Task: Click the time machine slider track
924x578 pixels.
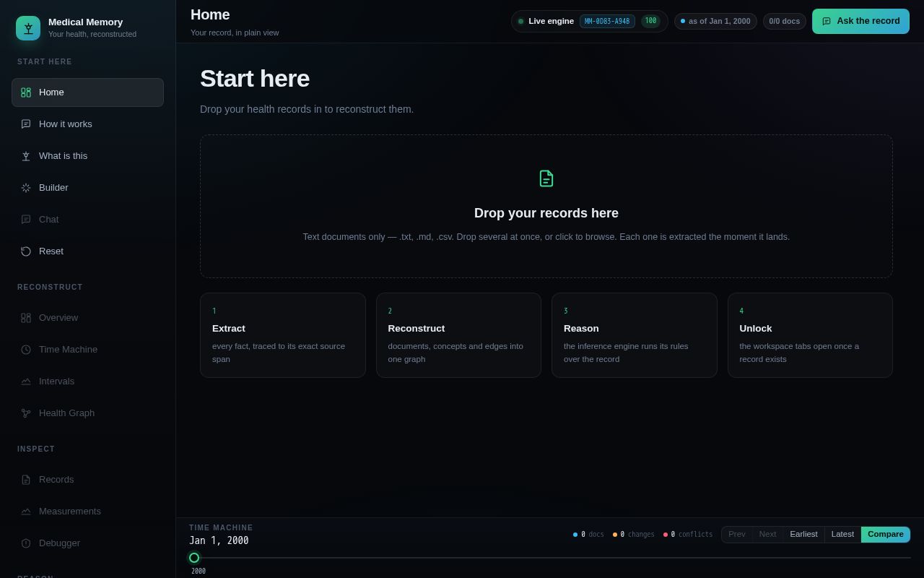Action: [550, 558]
